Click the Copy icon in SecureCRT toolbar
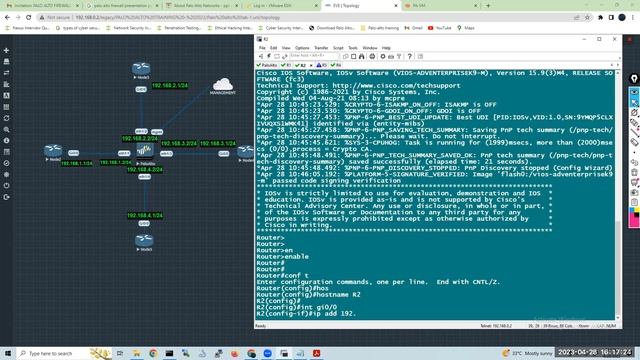 tap(345, 56)
